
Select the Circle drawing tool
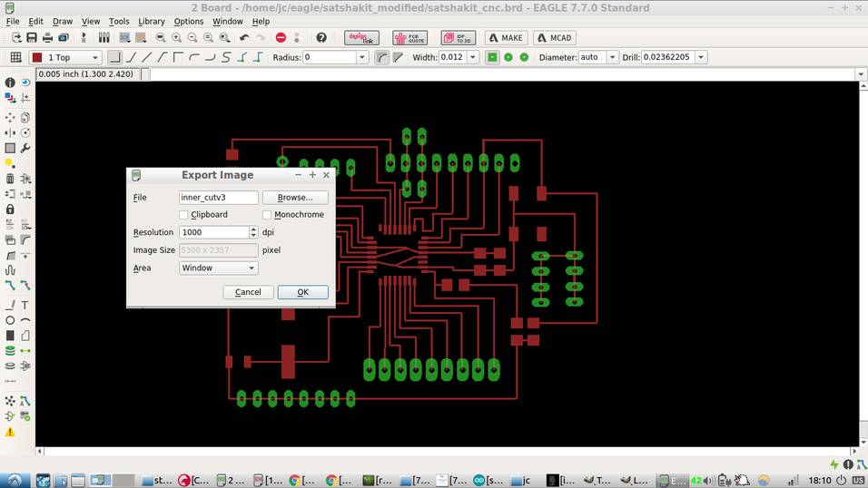[10, 320]
